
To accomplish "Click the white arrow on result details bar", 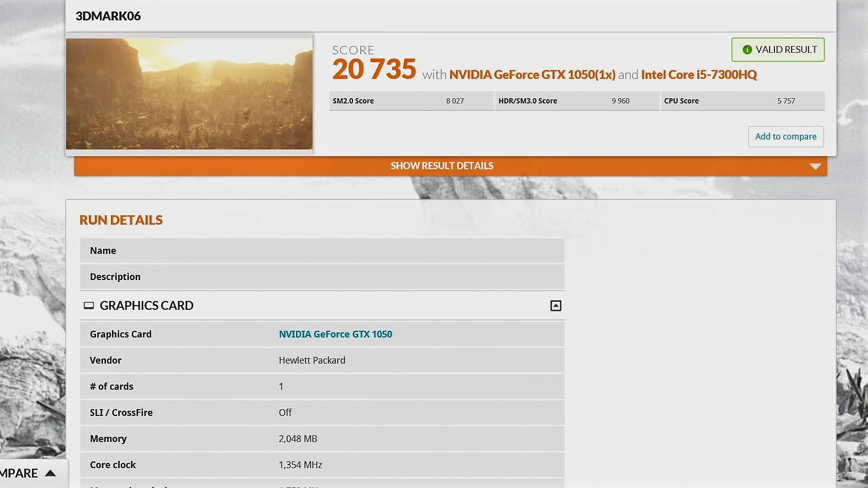I will [815, 166].
